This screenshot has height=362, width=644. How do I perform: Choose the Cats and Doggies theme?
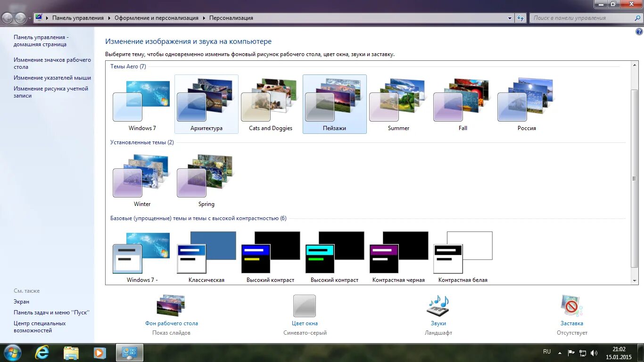tap(271, 105)
